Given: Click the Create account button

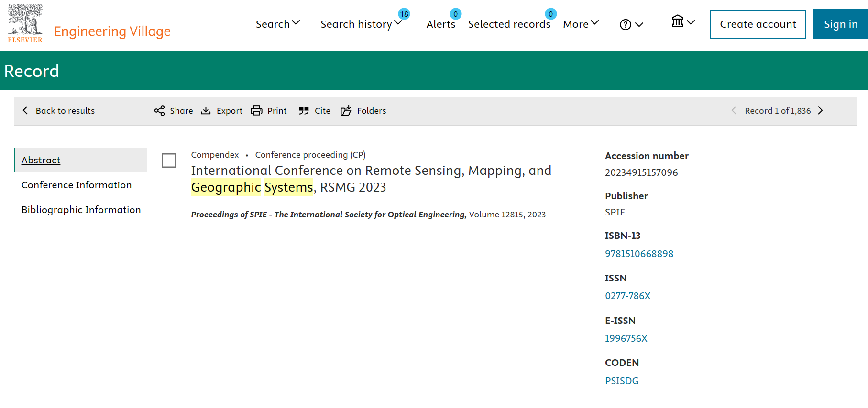Looking at the screenshot, I should (x=758, y=24).
